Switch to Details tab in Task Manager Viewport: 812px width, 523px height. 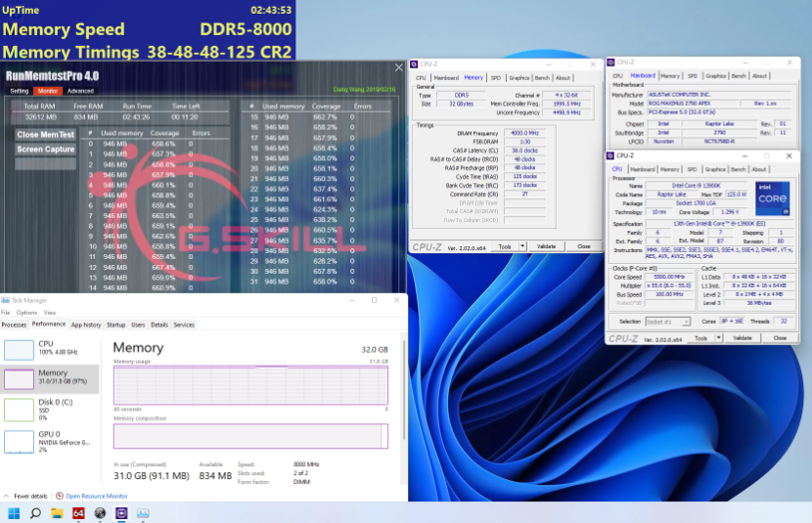[x=159, y=325]
